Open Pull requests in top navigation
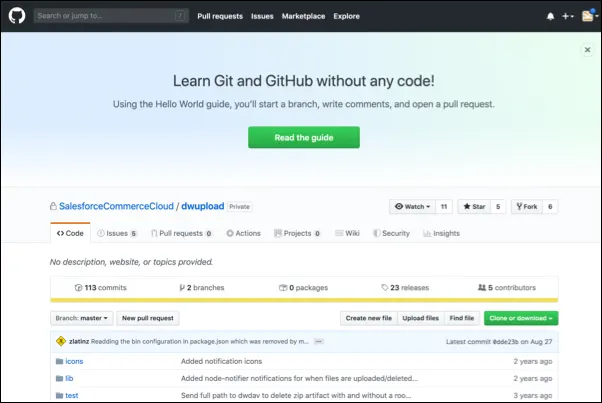The height and width of the screenshot is (403, 602). point(220,16)
